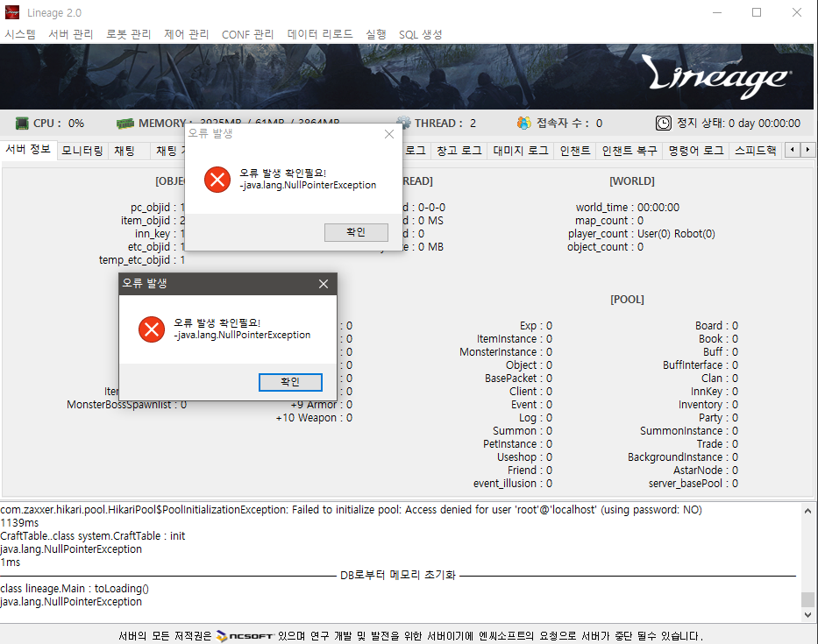
Task: Switch to the 창고 로그 tab
Action: (x=459, y=151)
